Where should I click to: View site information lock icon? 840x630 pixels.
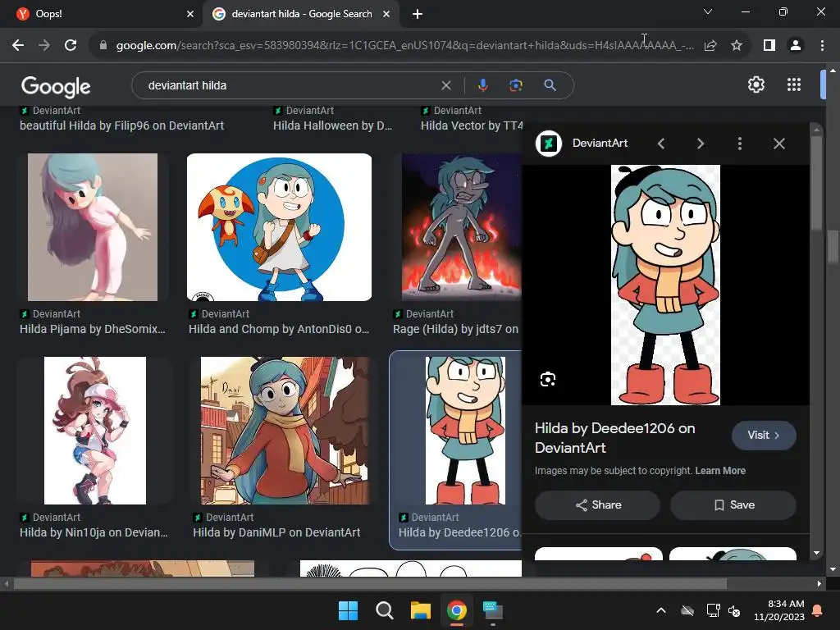(103, 46)
